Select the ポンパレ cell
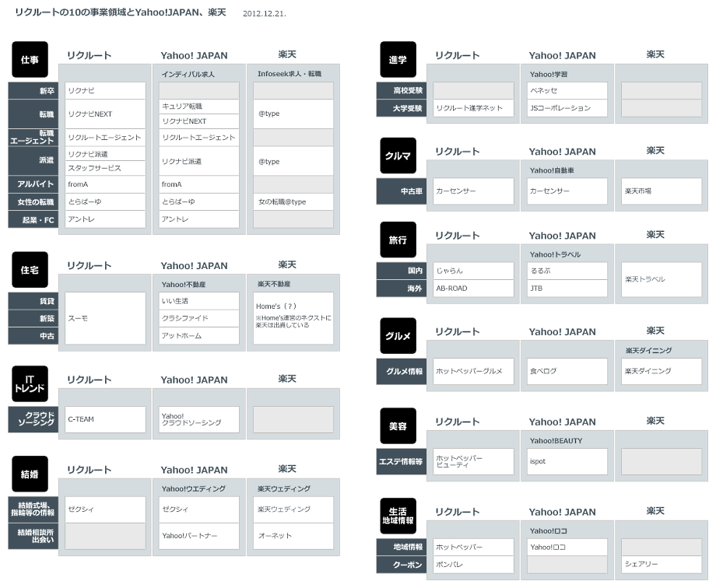The height and width of the screenshot is (588, 716). pos(473,565)
